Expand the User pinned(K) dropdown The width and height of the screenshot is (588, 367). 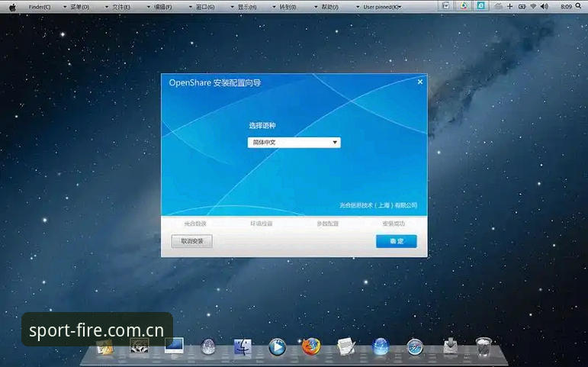pos(382,7)
